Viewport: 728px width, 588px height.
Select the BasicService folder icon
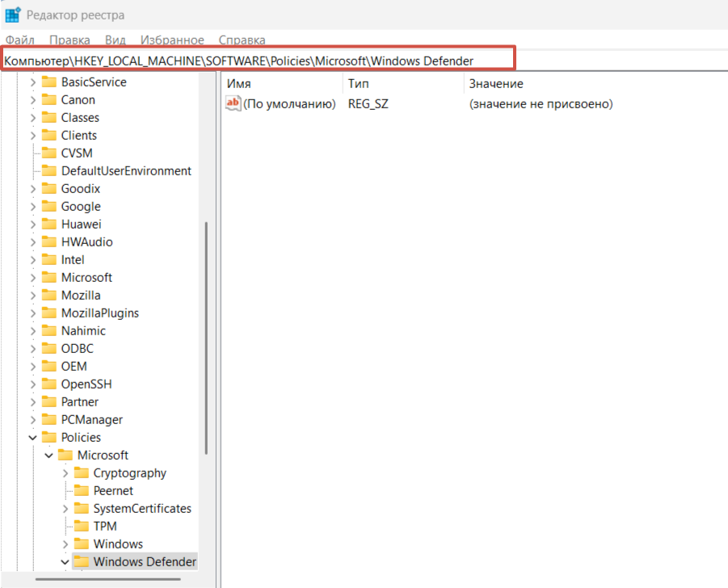(x=49, y=82)
